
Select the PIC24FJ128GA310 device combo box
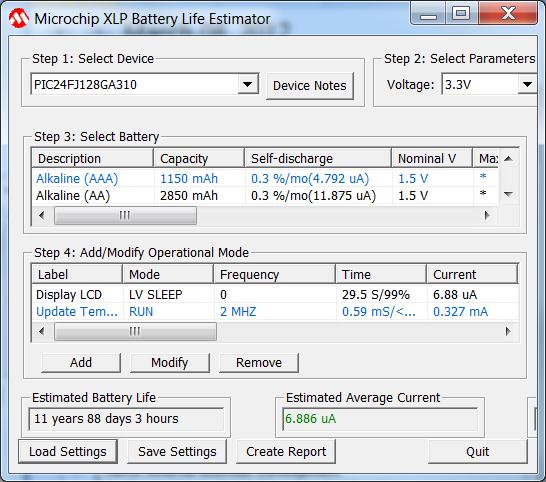point(145,84)
